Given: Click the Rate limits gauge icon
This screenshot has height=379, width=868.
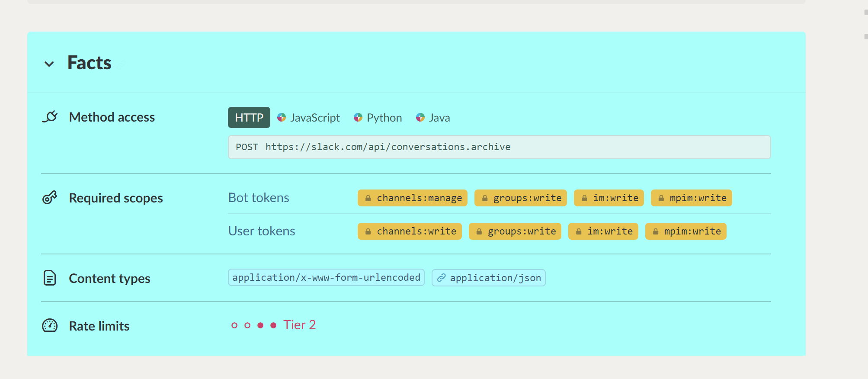Looking at the screenshot, I should [50, 325].
